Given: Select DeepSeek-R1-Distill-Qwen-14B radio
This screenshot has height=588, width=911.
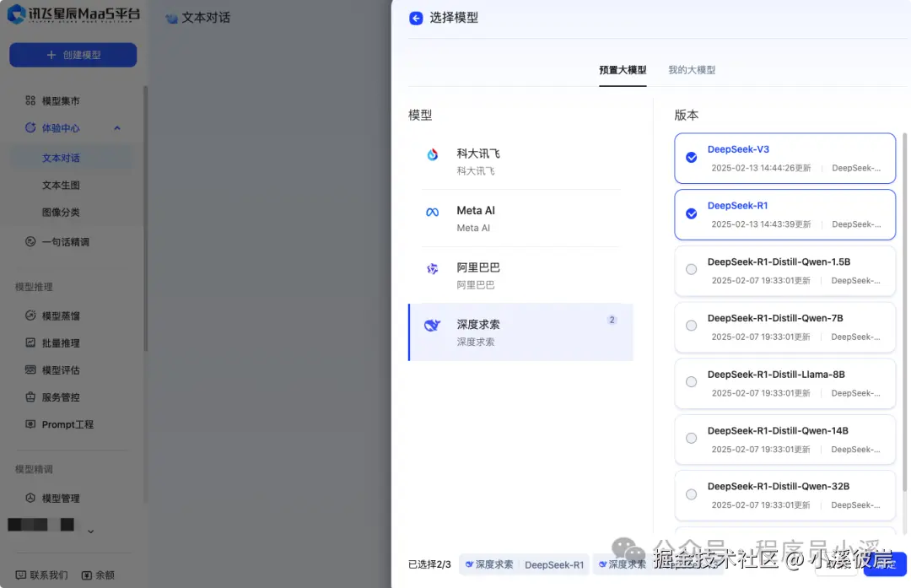Looking at the screenshot, I should point(692,439).
